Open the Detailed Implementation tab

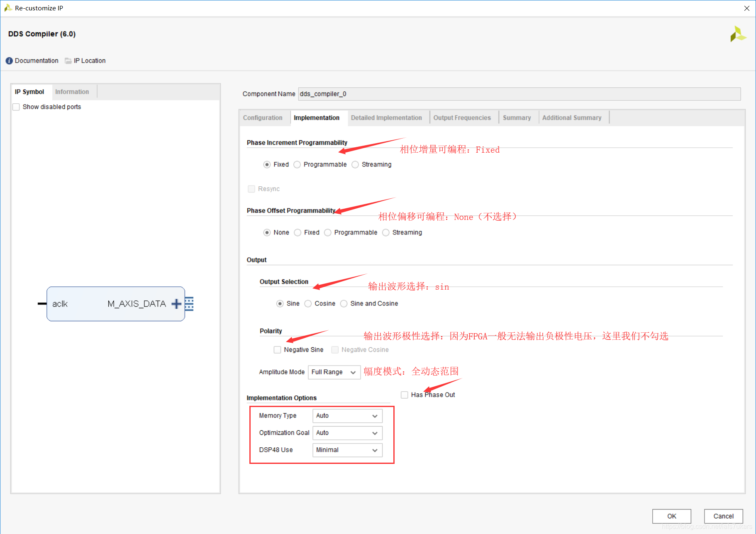(386, 117)
